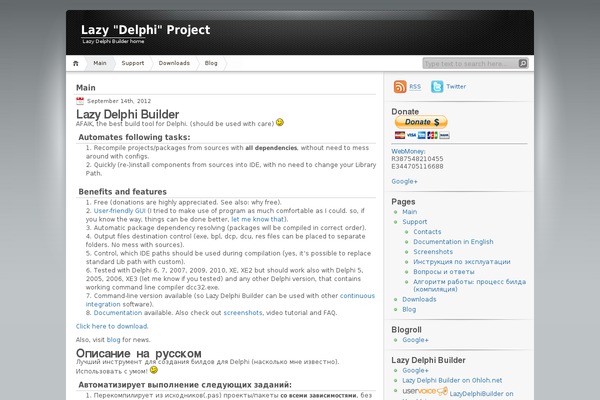
Task: Open 'Вопросы и ответы' link
Action: tap(443, 271)
